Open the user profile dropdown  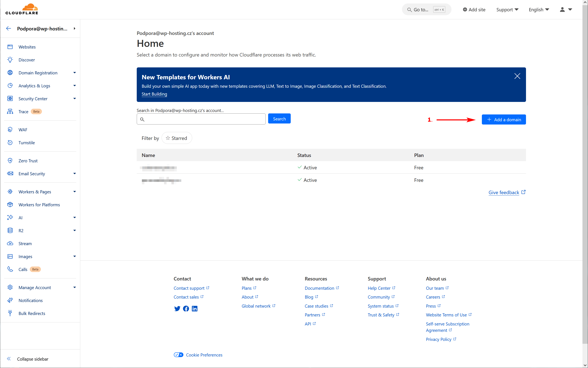point(566,9)
